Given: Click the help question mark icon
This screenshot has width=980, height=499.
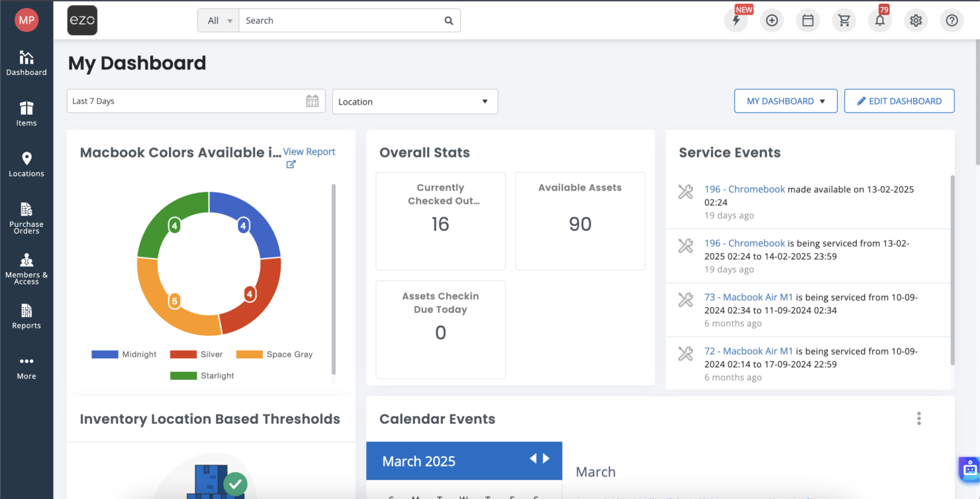Looking at the screenshot, I should [952, 21].
